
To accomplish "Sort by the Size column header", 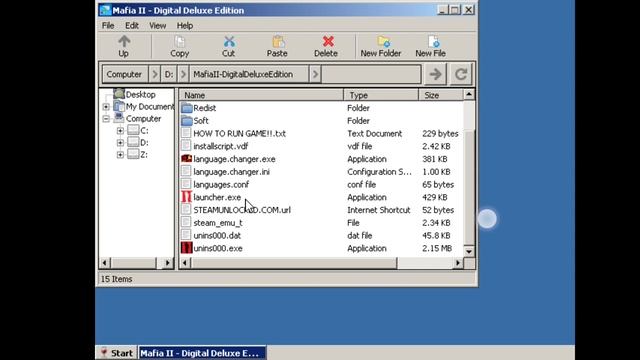I will 441,95.
